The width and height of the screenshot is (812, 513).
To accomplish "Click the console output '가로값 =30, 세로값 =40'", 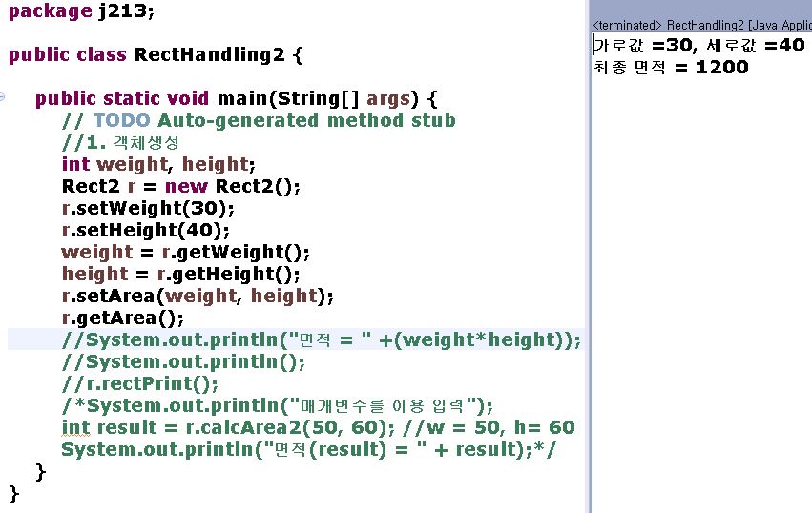I will pos(698,46).
